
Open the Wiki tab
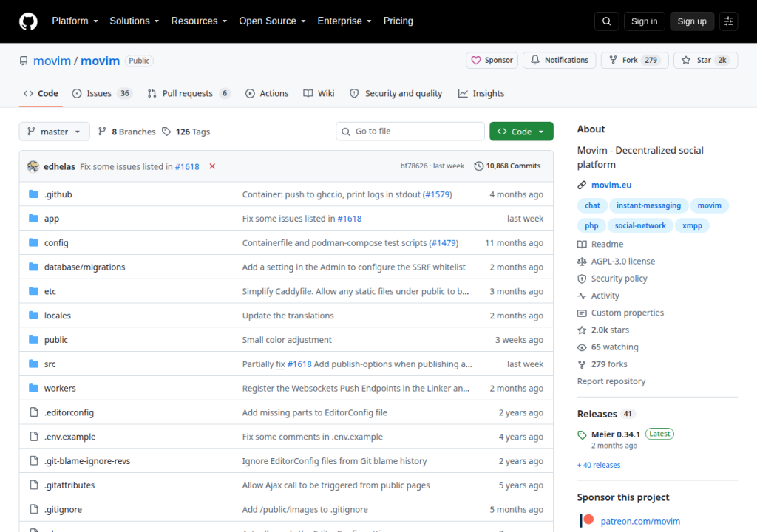[319, 93]
